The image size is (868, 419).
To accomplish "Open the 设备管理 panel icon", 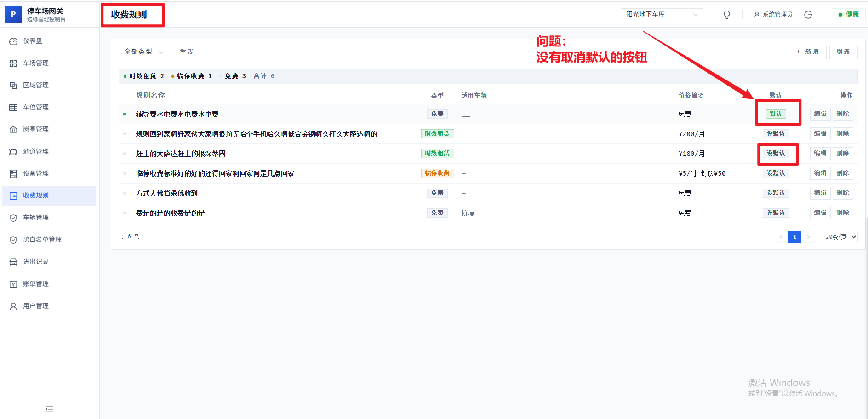I will tap(13, 173).
